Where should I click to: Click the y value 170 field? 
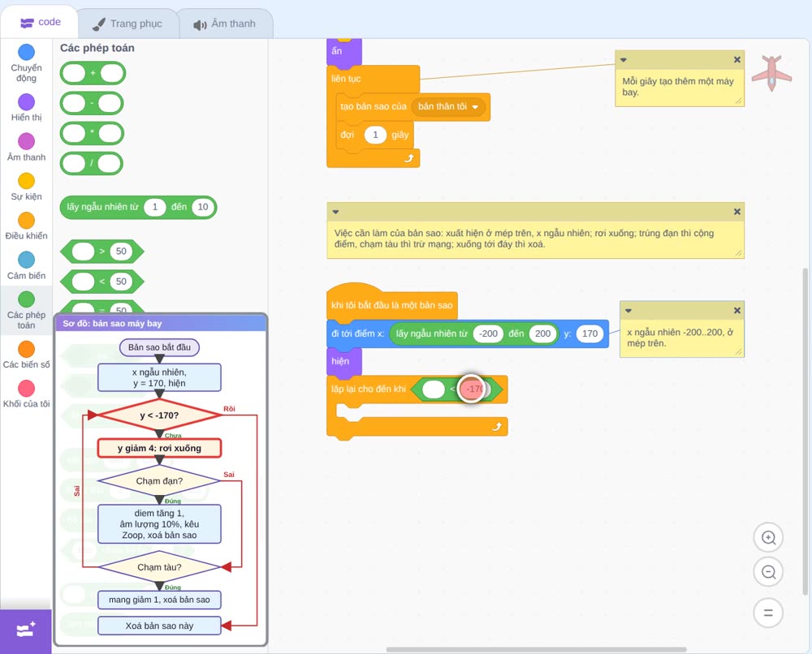590,333
